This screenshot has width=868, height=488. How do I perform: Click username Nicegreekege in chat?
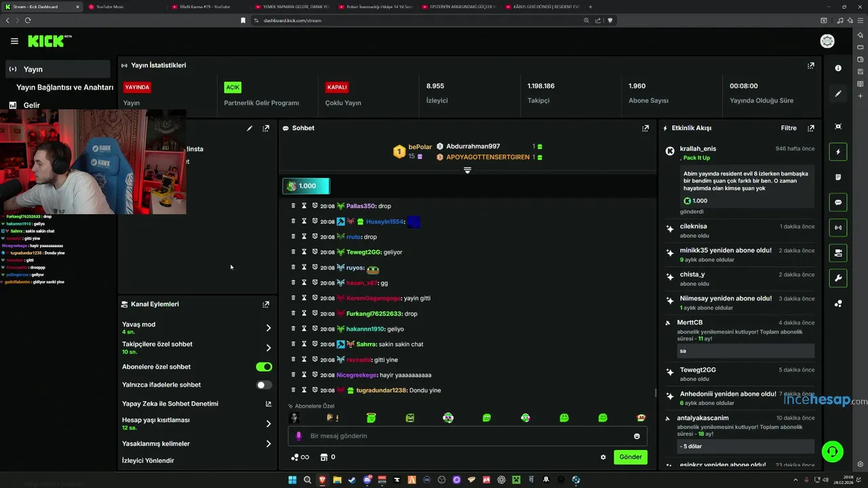tap(356, 375)
